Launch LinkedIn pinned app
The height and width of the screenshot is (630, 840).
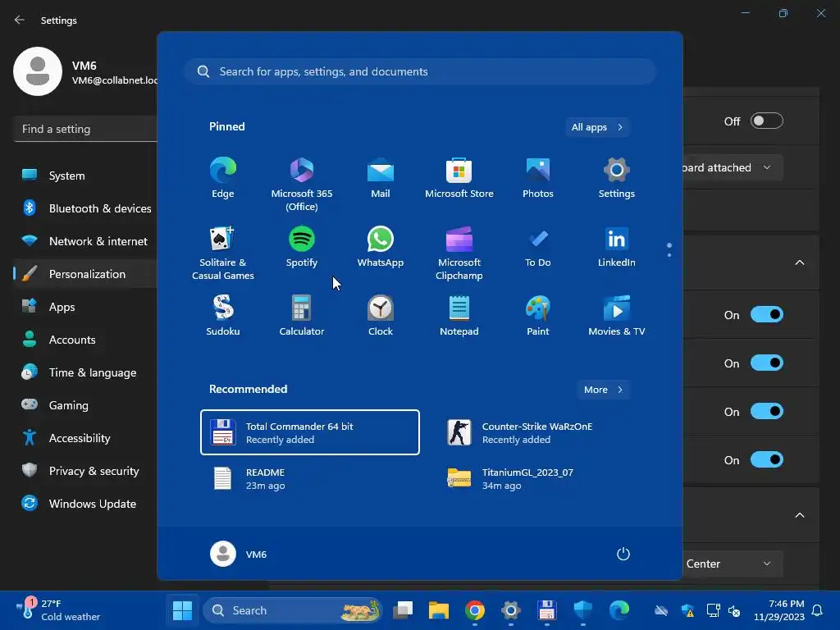(x=617, y=247)
